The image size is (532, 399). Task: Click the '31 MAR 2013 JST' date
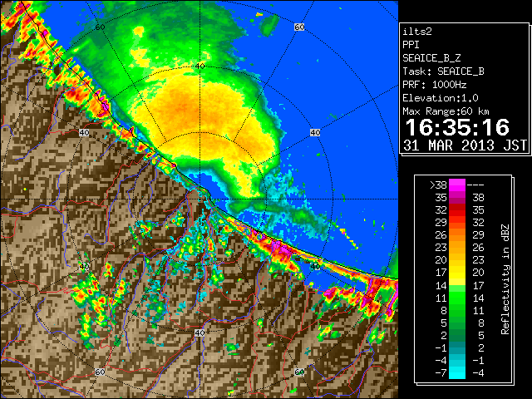(x=465, y=145)
